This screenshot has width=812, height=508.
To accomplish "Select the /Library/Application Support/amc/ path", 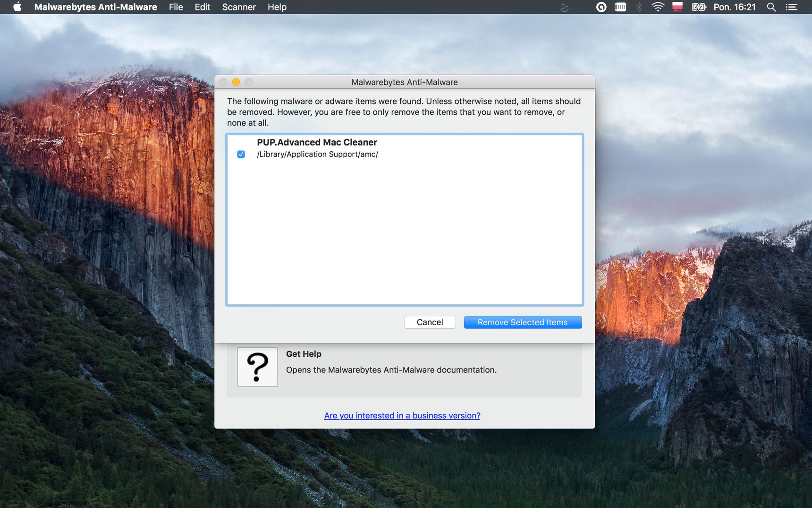I will (x=317, y=155).
